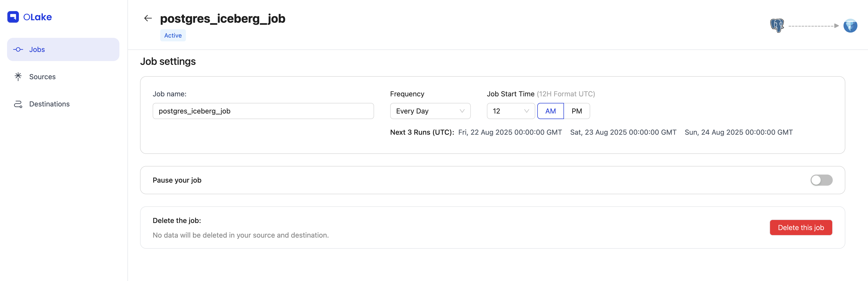The width and height of the screenshot is (868, 281).
Task: Click the Frequency label
Action: (407, 94)
